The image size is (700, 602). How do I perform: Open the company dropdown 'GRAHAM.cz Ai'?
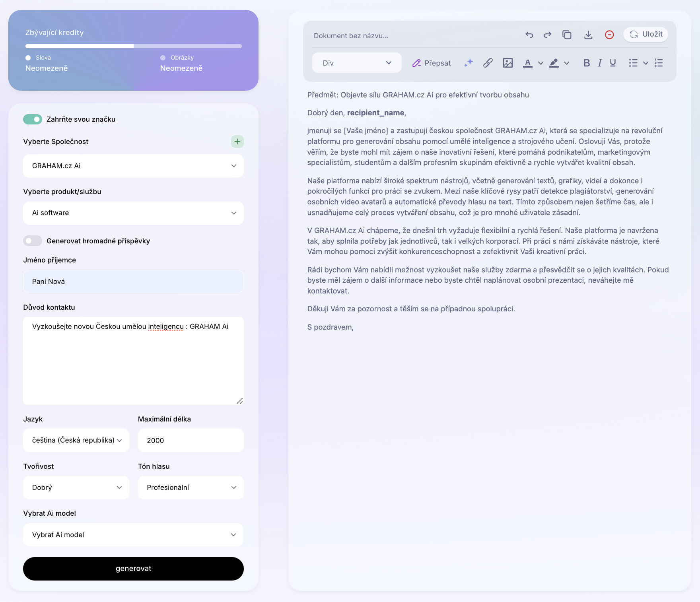(133, 166)
